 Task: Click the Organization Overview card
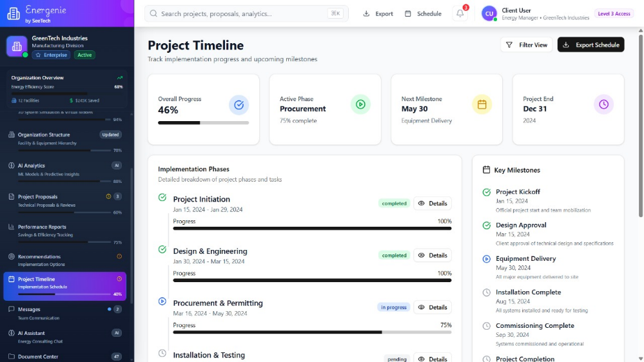pos(67,89)
